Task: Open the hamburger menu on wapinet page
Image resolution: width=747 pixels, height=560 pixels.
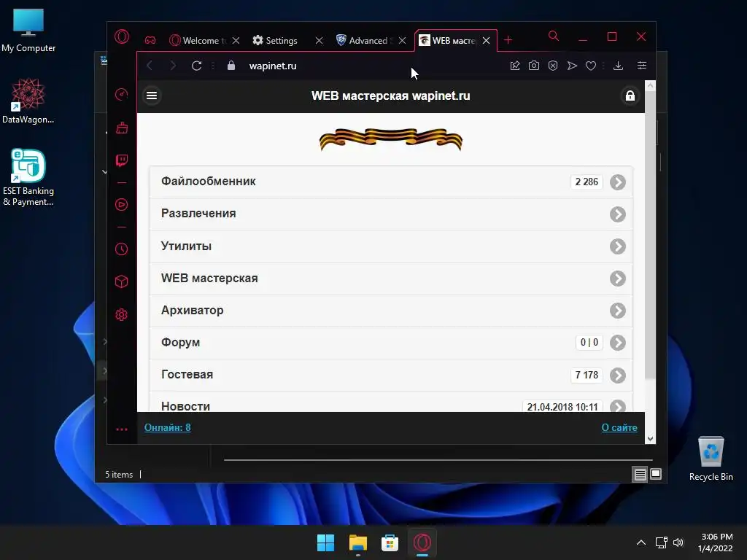Action: click(x=152, y=96)
